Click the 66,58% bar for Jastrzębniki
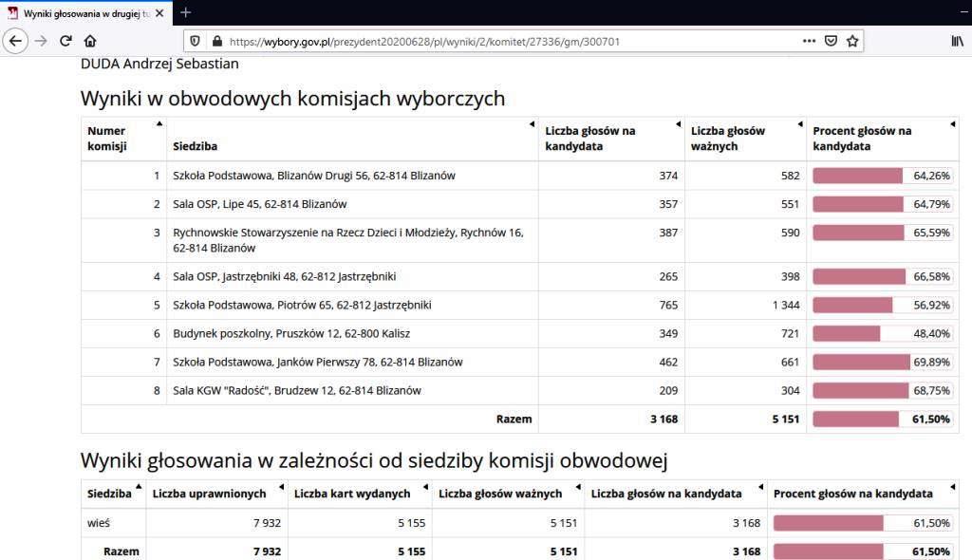Viewport: 972px width, 560px height. [x=882, y=276]
